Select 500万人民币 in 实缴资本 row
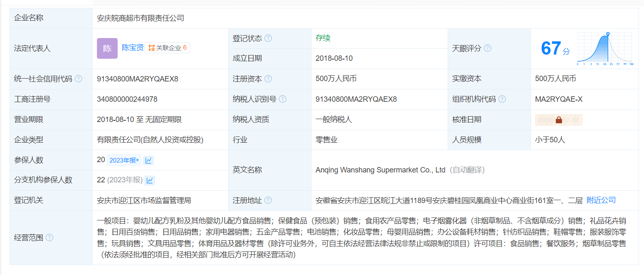This screenshot has height=275, width=644. [x=555, y=79]
